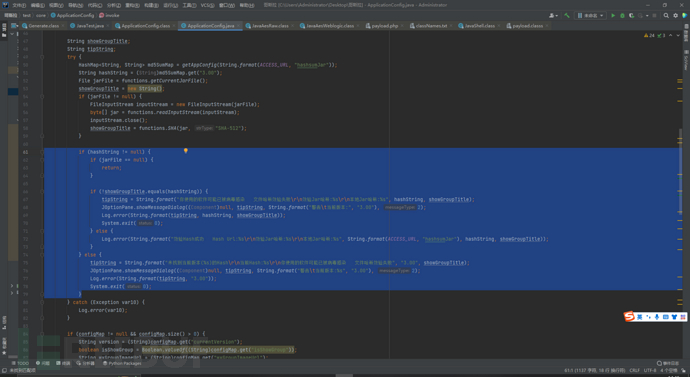
Task: Open the 窗口 (Window) menu
Action: click(227, 5)
